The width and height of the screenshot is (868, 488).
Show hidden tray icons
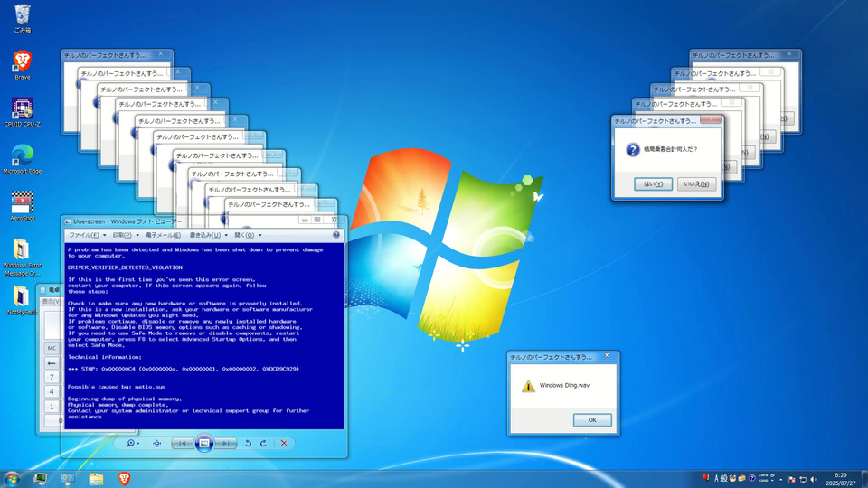(x=781, y=479)
